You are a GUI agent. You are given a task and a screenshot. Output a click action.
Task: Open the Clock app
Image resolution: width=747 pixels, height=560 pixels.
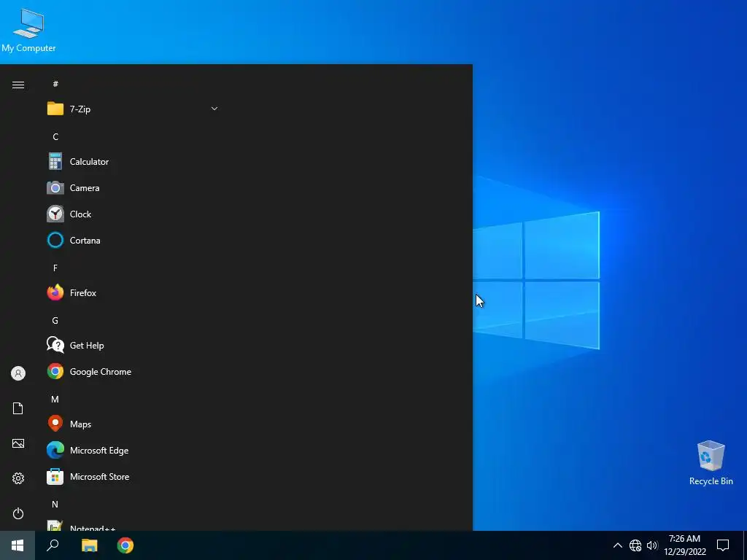click(133, 214)
